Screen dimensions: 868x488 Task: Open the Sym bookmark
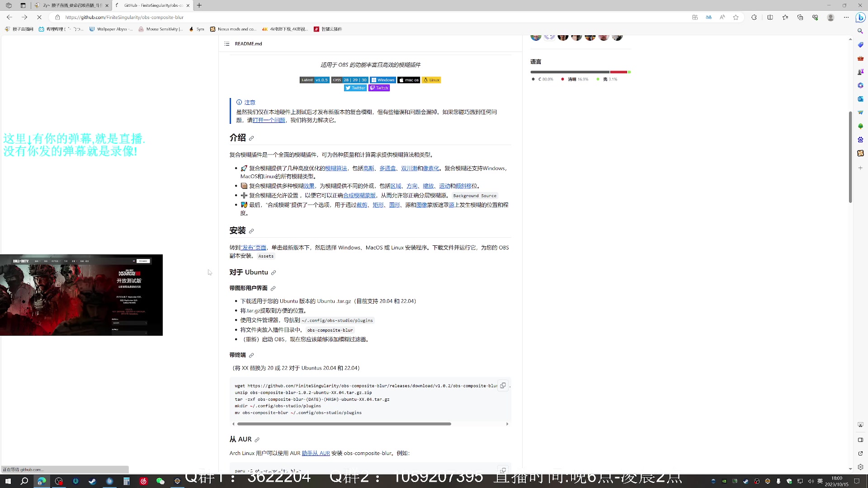tap(197, 29)
